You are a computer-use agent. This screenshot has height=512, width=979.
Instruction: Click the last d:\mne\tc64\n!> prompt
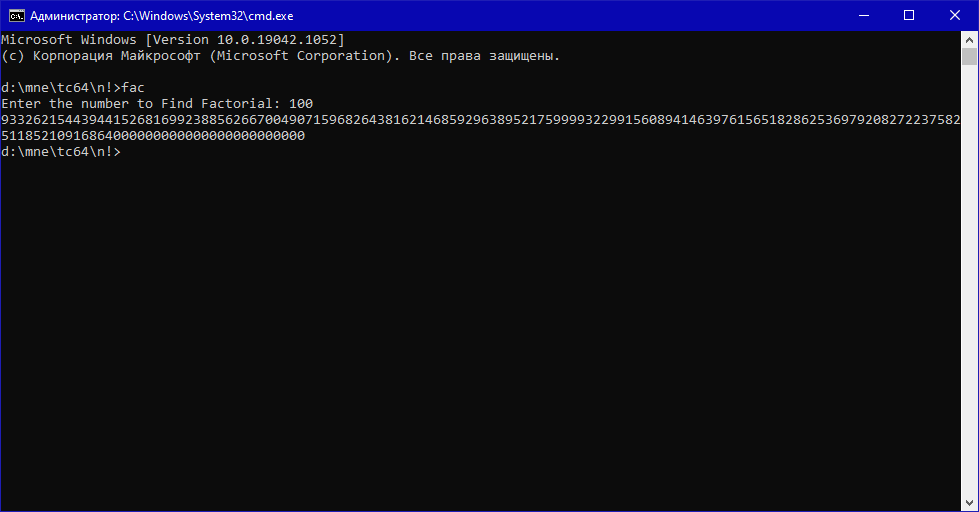click(x=61, y=152)
